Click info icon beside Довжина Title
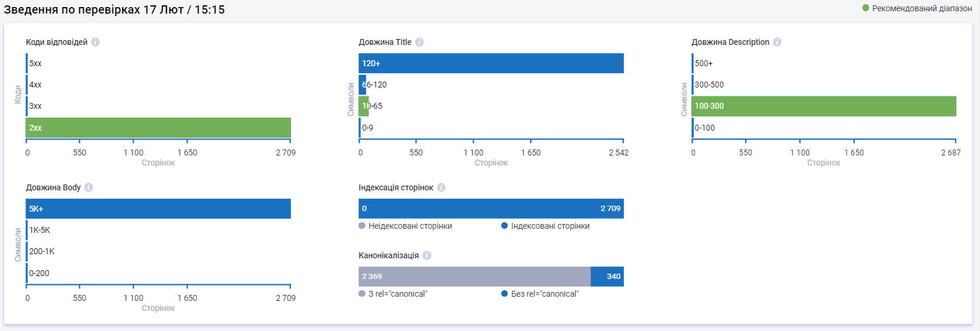Screen dimensions: 980x331 pyautogui.click(x=419, y=42)
